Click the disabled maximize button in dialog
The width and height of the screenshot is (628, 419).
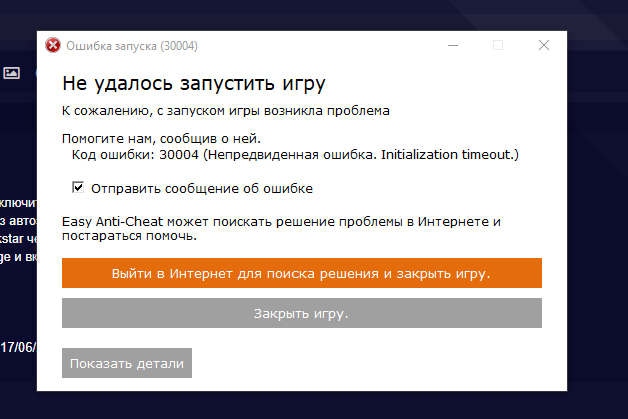498,45
